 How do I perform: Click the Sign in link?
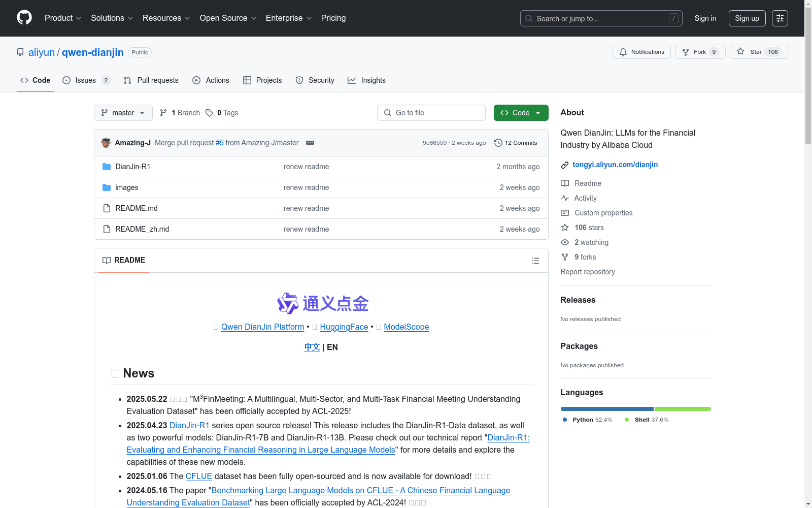[705, 18]
